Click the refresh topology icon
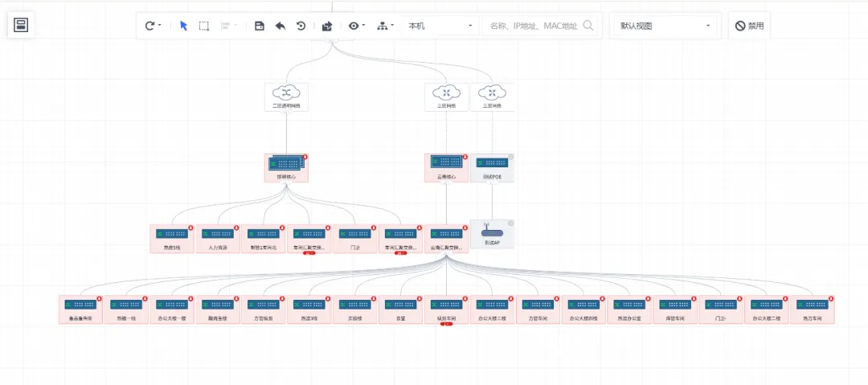 (149, 26)
